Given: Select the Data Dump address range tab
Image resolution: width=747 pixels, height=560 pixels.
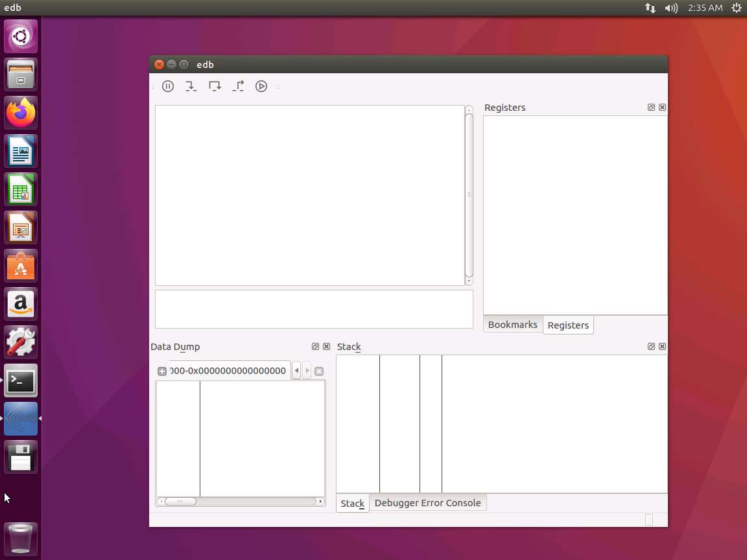Looking at the screenshot, I should 227,371.
